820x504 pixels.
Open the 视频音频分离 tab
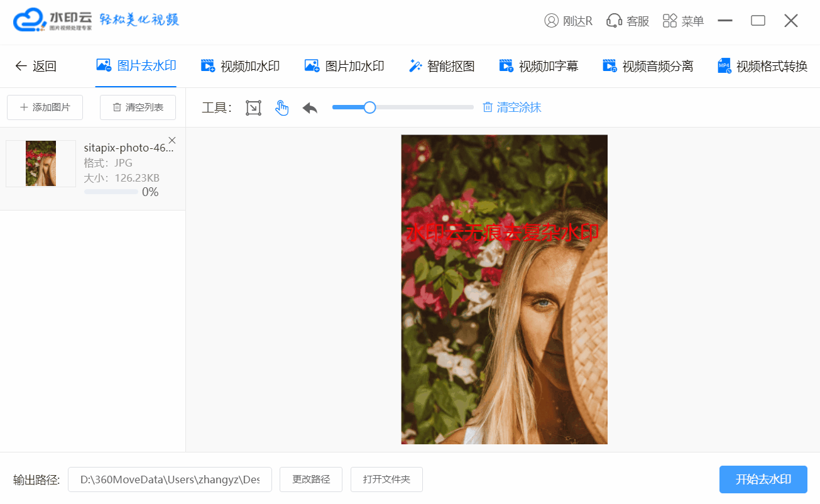click(648, 66)
